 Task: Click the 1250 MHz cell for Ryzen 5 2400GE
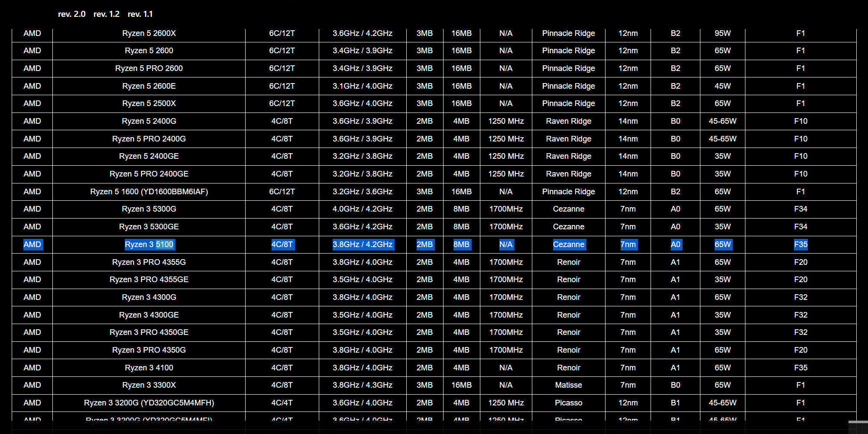click(x=506, y=156)
